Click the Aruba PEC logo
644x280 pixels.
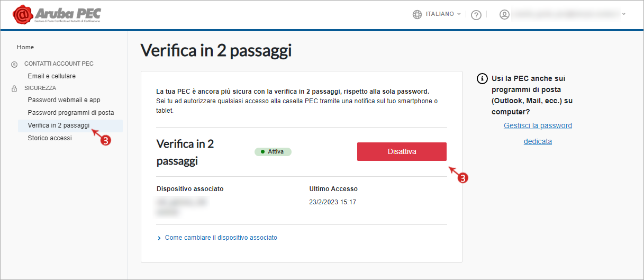[56, 14]
